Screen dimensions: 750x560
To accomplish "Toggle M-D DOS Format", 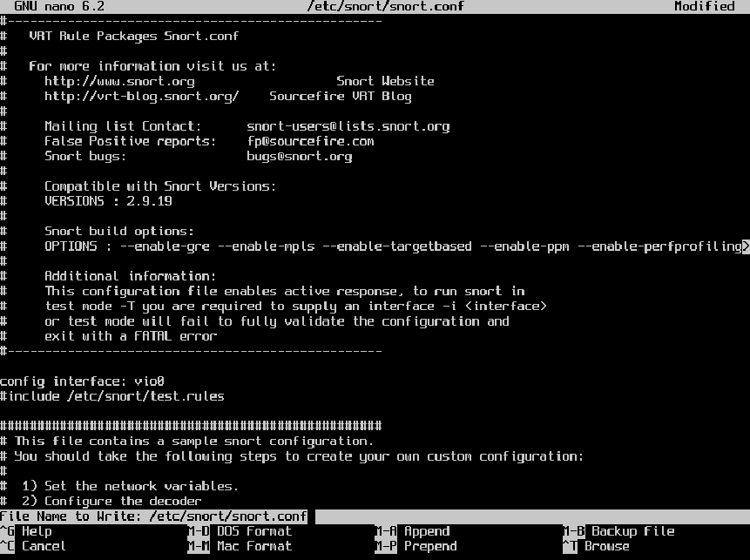I will [x=240, y=531].
